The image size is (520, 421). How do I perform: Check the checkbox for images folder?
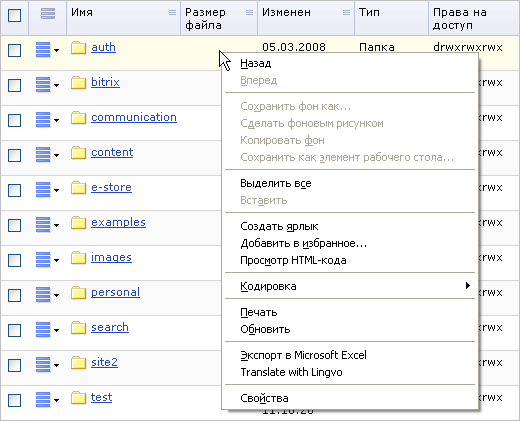tap(15, 260)
